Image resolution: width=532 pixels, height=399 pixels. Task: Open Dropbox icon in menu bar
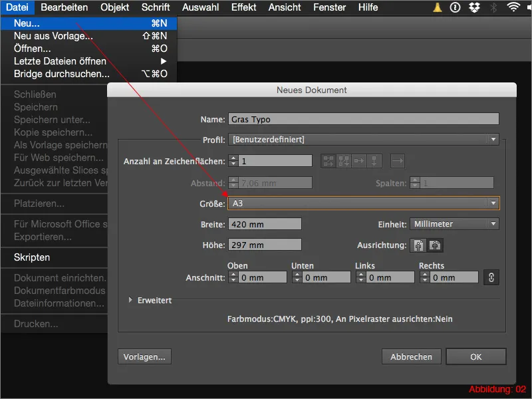tap(474, 7)
